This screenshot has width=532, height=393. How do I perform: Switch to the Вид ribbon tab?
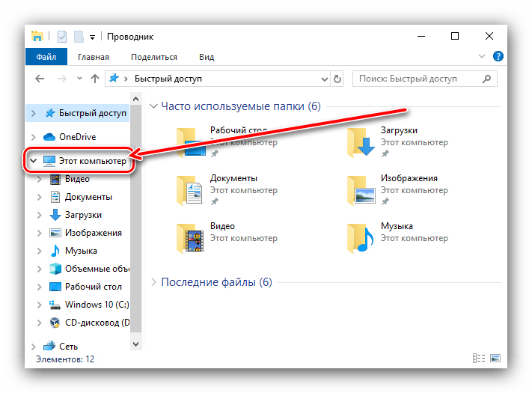pyautogui.click(x=207, y=57)
